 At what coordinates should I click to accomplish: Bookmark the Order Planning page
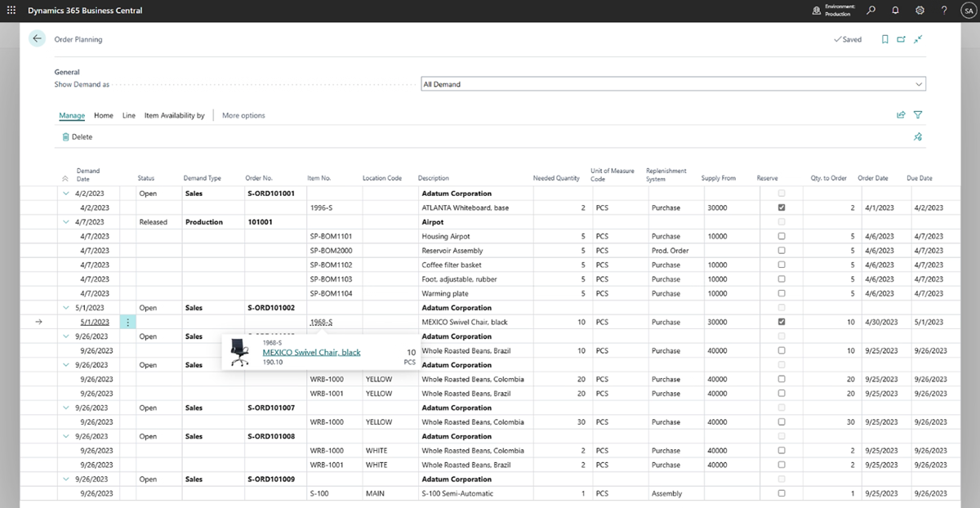point(884,38)
